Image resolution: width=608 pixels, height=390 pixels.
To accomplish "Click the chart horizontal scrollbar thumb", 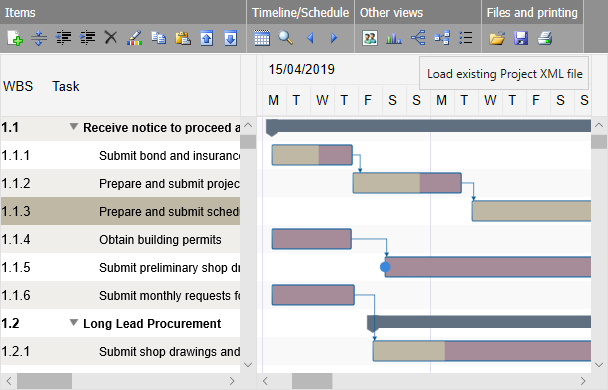I will 312,381.
